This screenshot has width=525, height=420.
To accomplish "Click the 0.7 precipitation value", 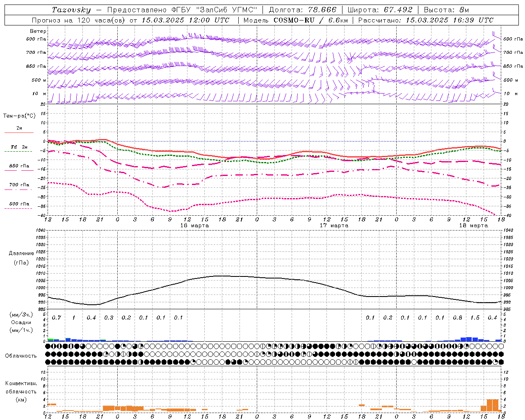I will (x=57, y=317).
